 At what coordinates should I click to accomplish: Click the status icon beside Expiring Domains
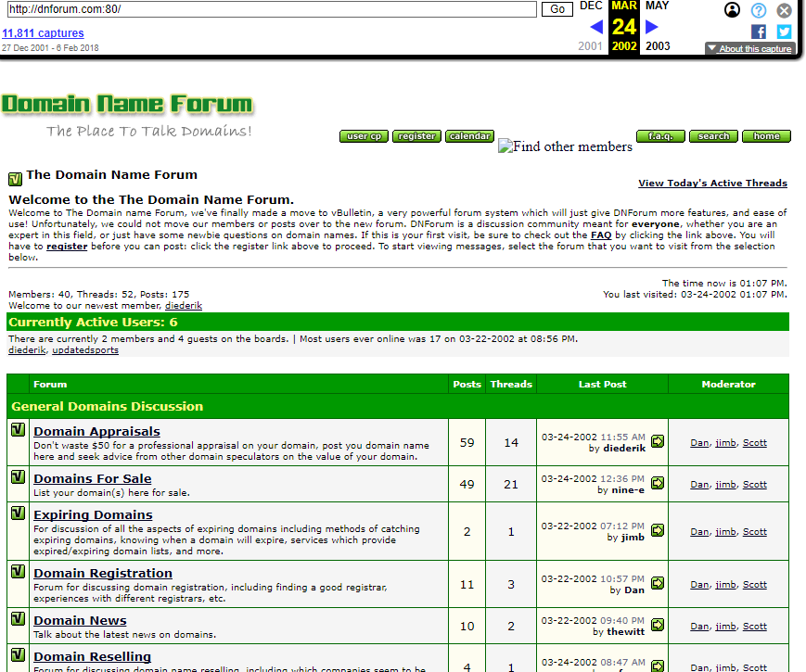pos(17,514)
